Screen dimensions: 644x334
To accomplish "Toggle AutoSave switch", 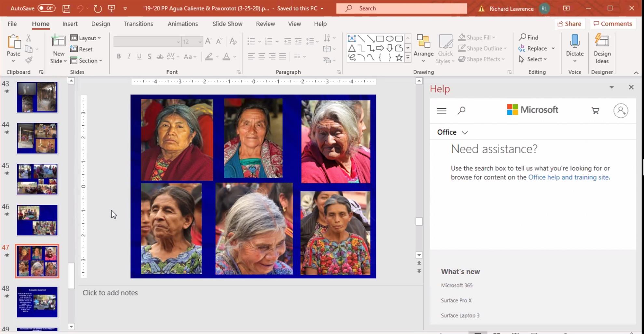I will pos(47,8).
